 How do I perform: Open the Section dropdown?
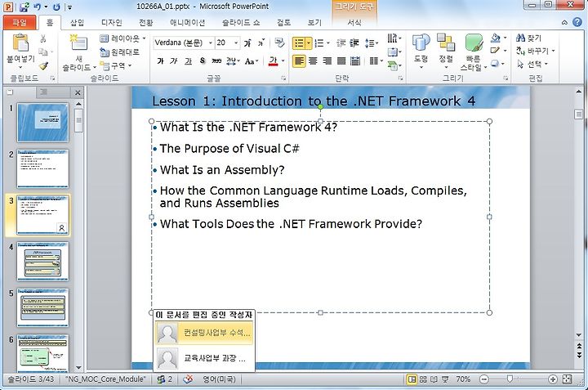click(116, 66)
